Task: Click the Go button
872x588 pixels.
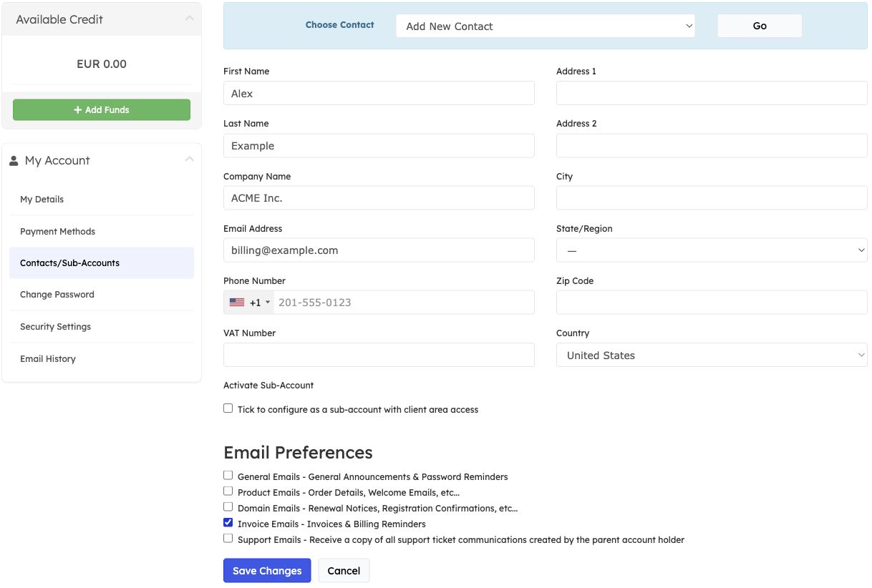Action: (760, 26)
